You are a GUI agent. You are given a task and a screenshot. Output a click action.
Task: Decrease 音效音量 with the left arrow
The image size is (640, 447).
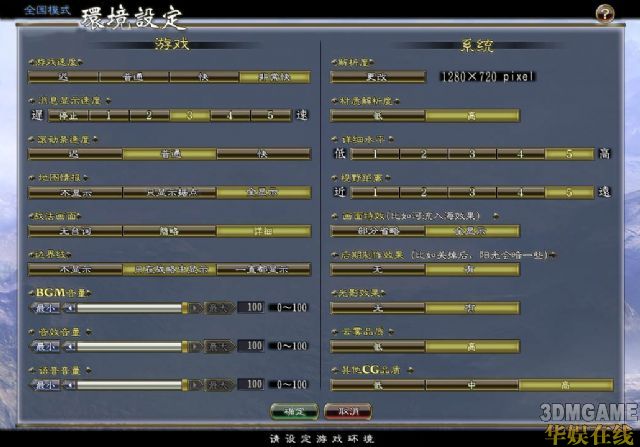pos(70,347)
